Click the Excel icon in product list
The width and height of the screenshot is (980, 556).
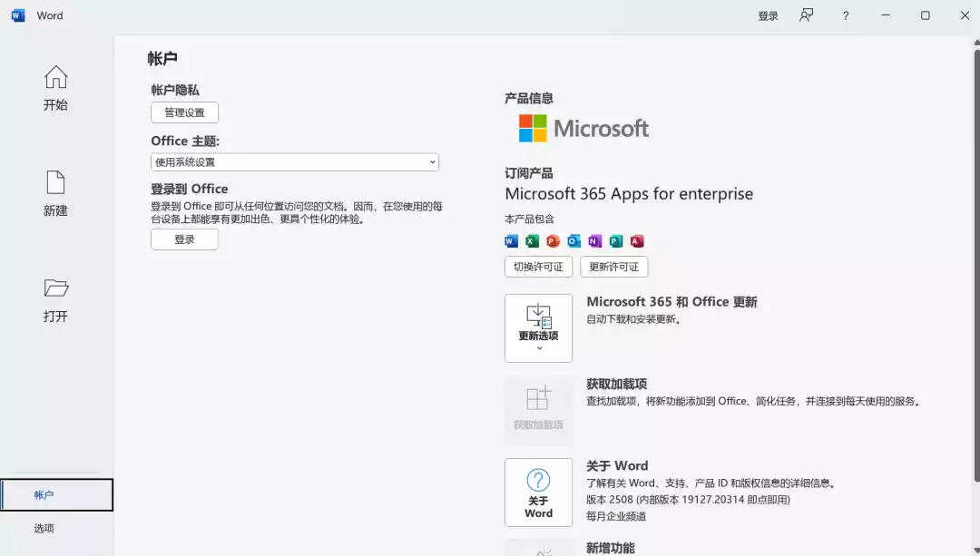tap(532, 241)
